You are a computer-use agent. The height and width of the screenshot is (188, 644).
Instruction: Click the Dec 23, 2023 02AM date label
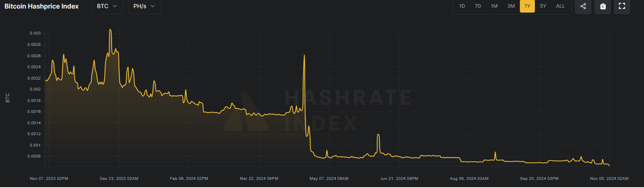coord(119,179)
